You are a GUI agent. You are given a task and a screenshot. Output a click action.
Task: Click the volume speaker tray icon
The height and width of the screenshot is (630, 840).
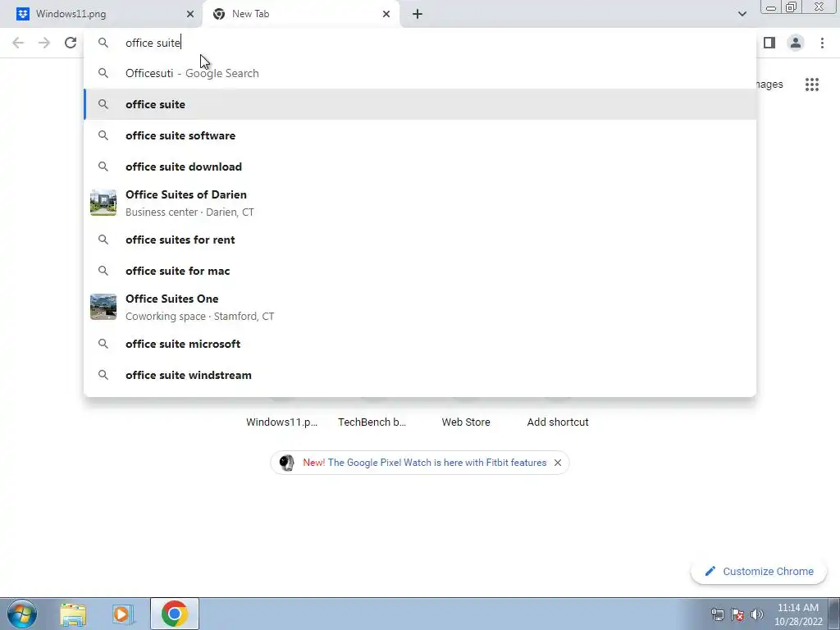tap(757, 614)
